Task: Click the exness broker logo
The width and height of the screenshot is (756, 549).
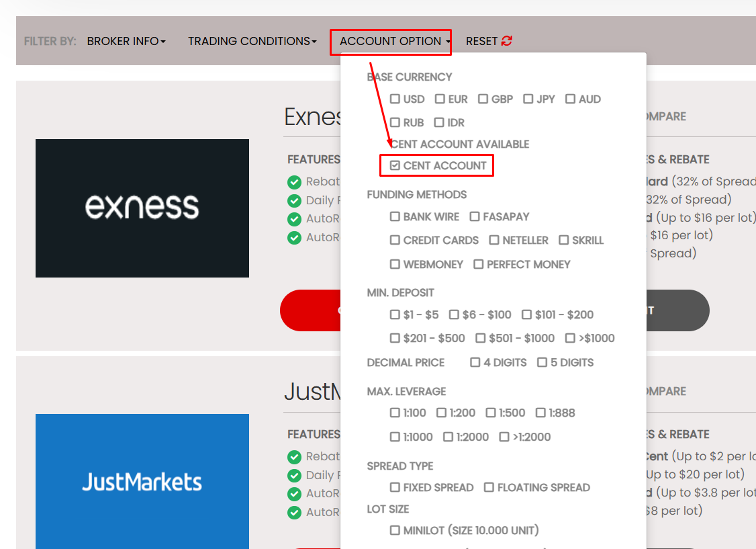Action: (x=142, y=208)
